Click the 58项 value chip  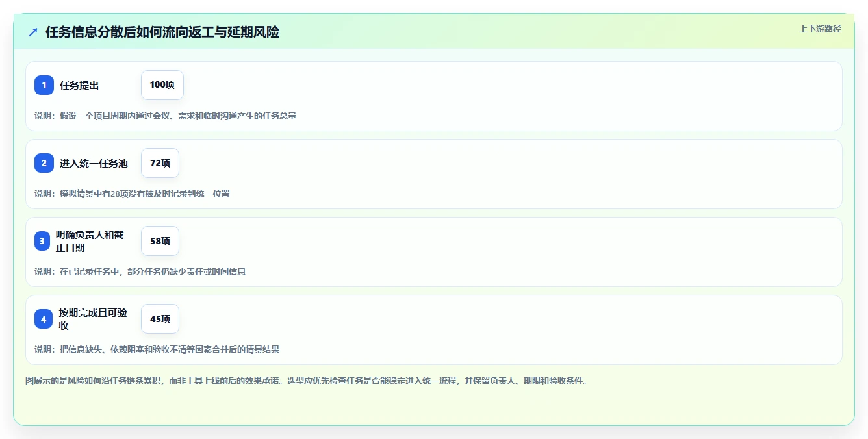(160, 241)
